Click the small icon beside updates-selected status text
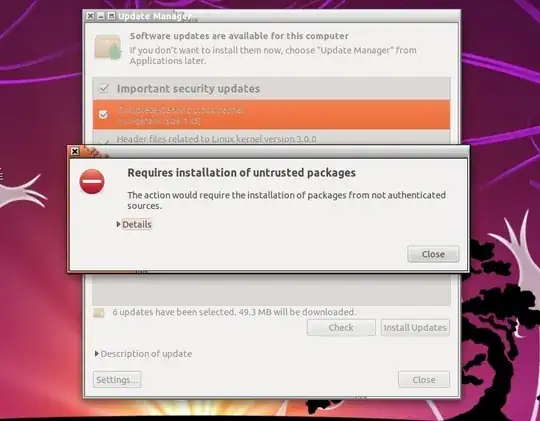Viewport: 540px width, 421px height. [x=98, y=312]
